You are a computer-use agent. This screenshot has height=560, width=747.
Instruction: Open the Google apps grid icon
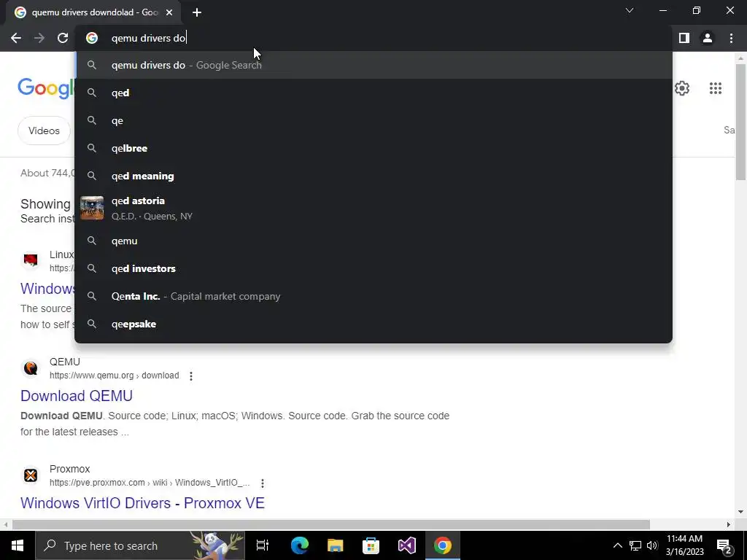(715, 88)
